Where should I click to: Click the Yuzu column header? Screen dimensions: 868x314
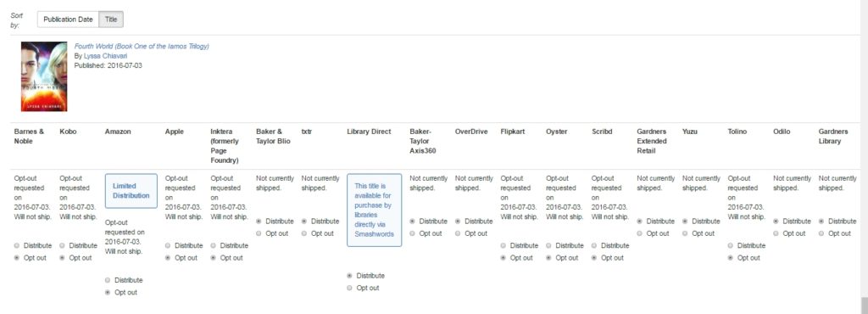(690, 132)
